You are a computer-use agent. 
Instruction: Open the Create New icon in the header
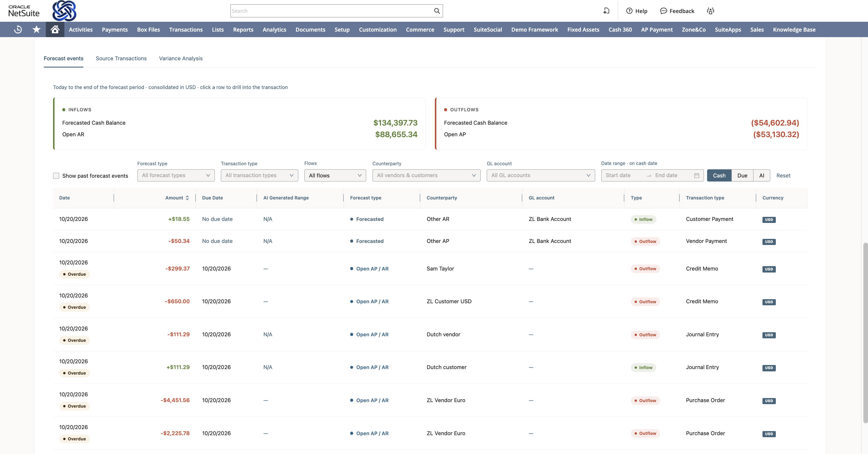point(606,11)
